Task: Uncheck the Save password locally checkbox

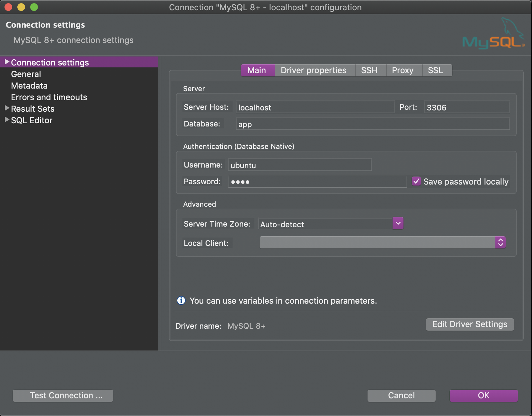Action: click(416, 181)
